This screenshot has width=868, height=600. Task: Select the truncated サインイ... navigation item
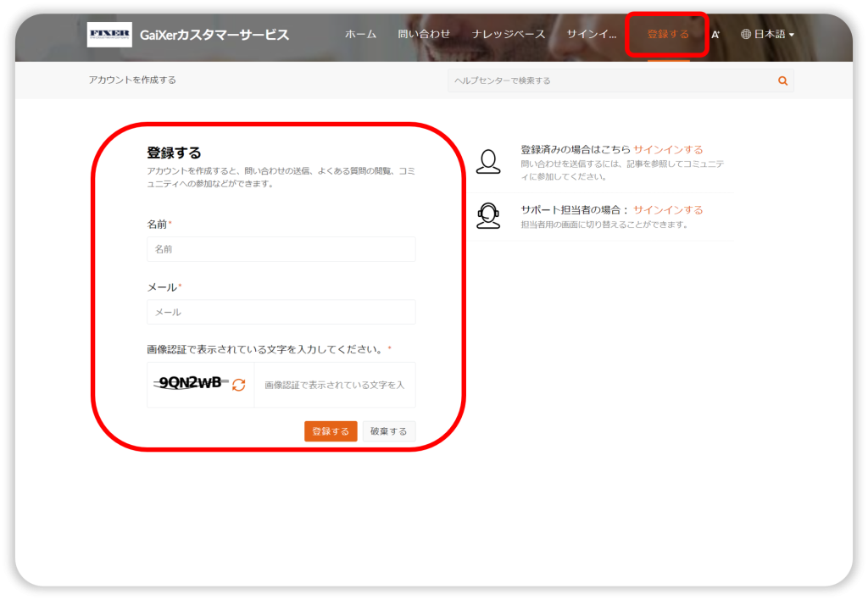point(592,35)
